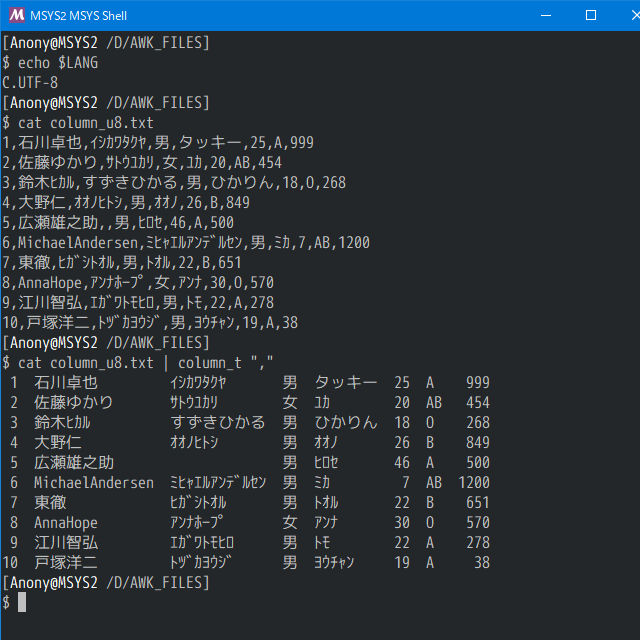Click the value 999 in the aligned table
The image size is (640, 640).
click(x=478, y=382)
